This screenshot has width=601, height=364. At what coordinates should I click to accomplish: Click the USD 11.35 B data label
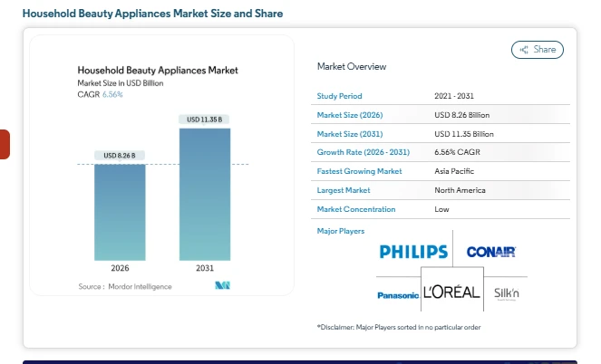click(204, 120)
